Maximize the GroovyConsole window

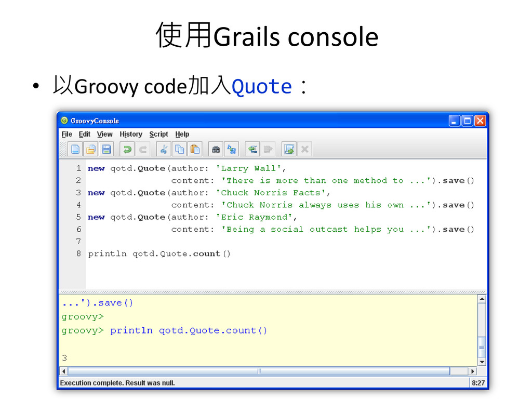[x=467, y=121]
